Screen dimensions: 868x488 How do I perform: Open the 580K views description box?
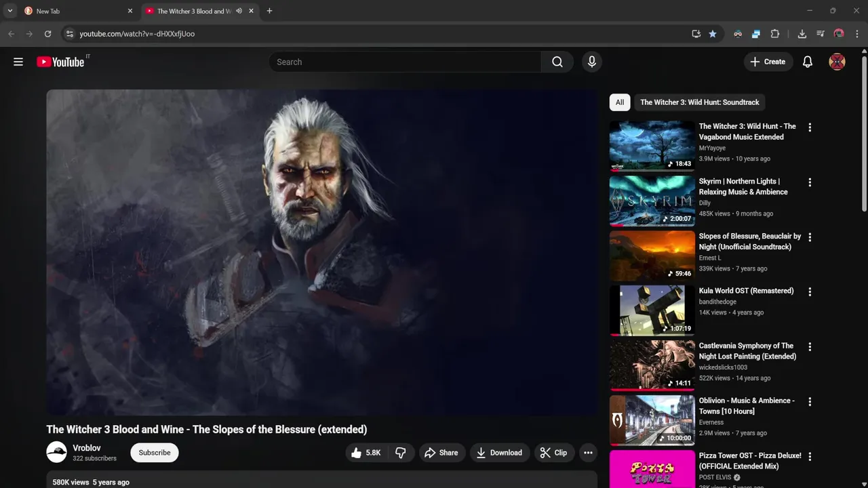pos(321,479)
